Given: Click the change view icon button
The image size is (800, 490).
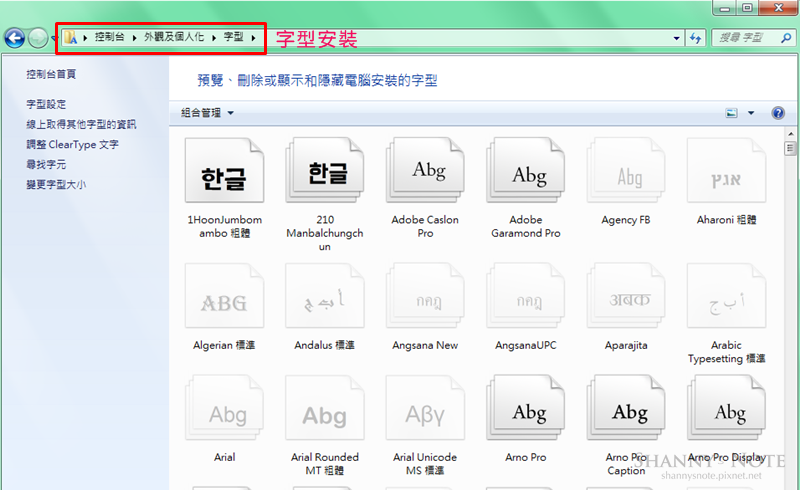Looking at the screenshot, I should (x=732, y=113).
